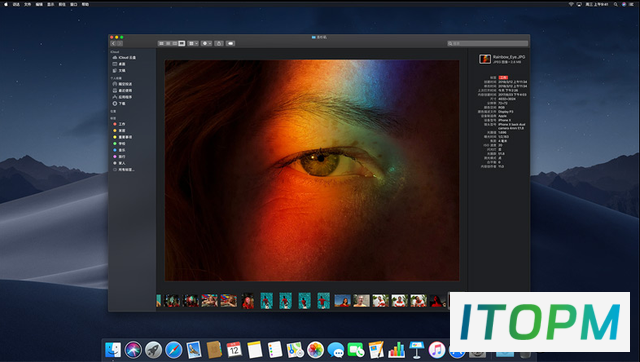640x362 pixels.
Task: Select the man's face portrait thumbnail
Action: pos(361,301)
